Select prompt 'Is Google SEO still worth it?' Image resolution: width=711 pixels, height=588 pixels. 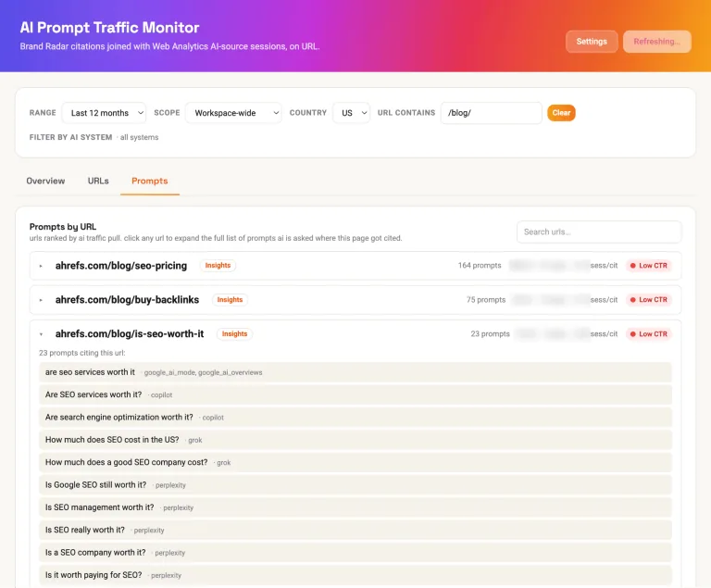coord(355,484)
